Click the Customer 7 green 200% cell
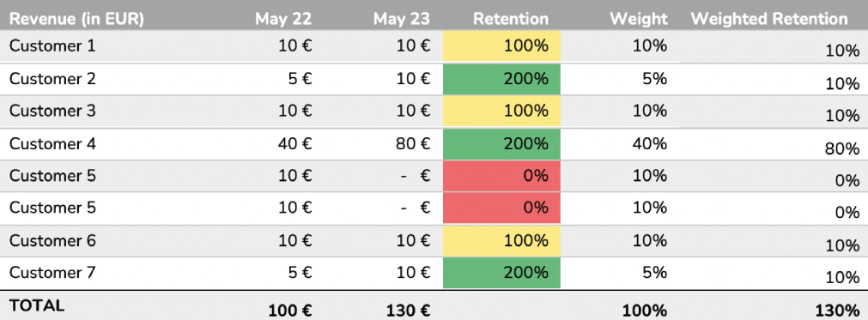Screen dimensions: 868x320 coord(501,273)
